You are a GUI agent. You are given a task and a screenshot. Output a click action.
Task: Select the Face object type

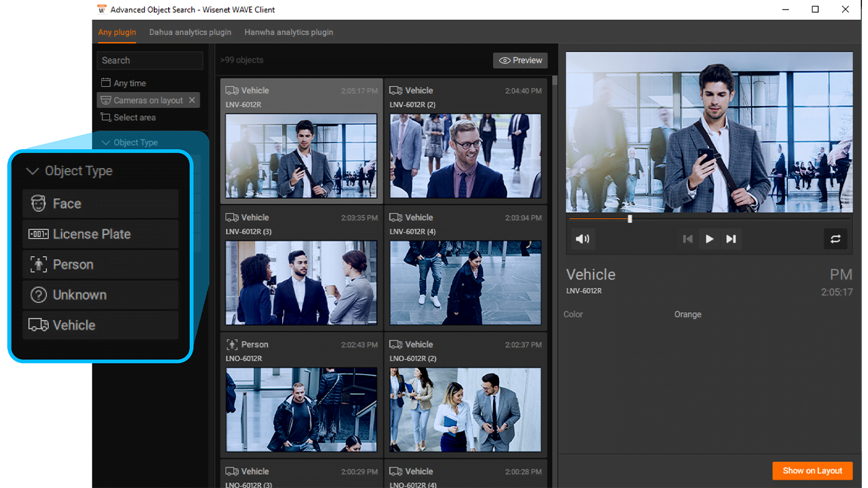tap(101, 204)
